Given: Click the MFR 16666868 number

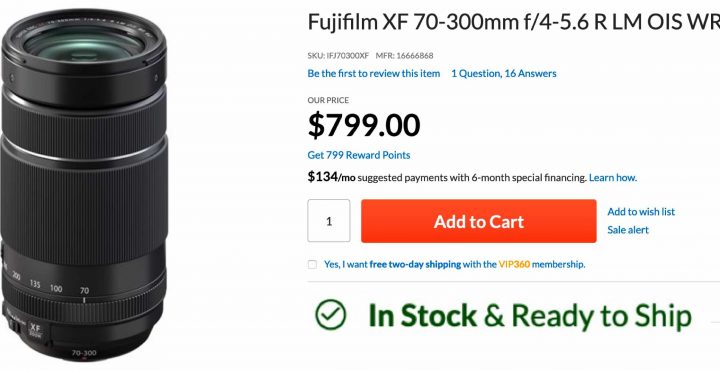Looking at the screenshot, I should point(404,56).
